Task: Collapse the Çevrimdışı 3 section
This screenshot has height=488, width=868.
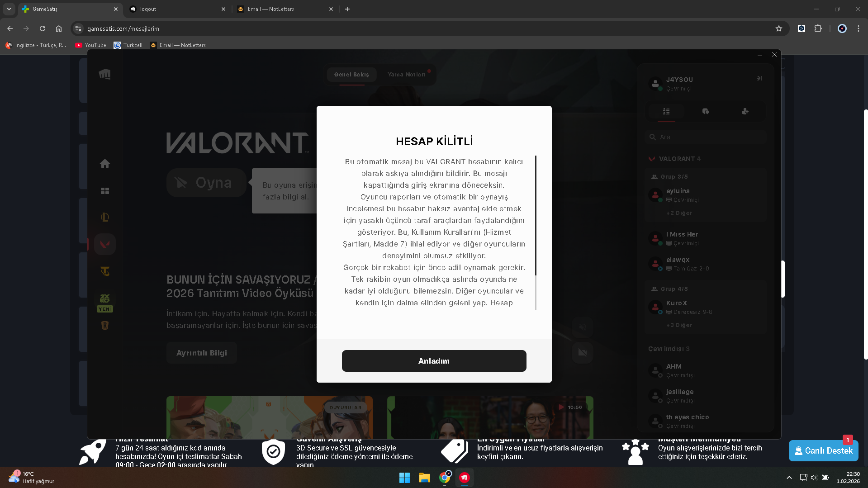Action: tap(669, 349)
